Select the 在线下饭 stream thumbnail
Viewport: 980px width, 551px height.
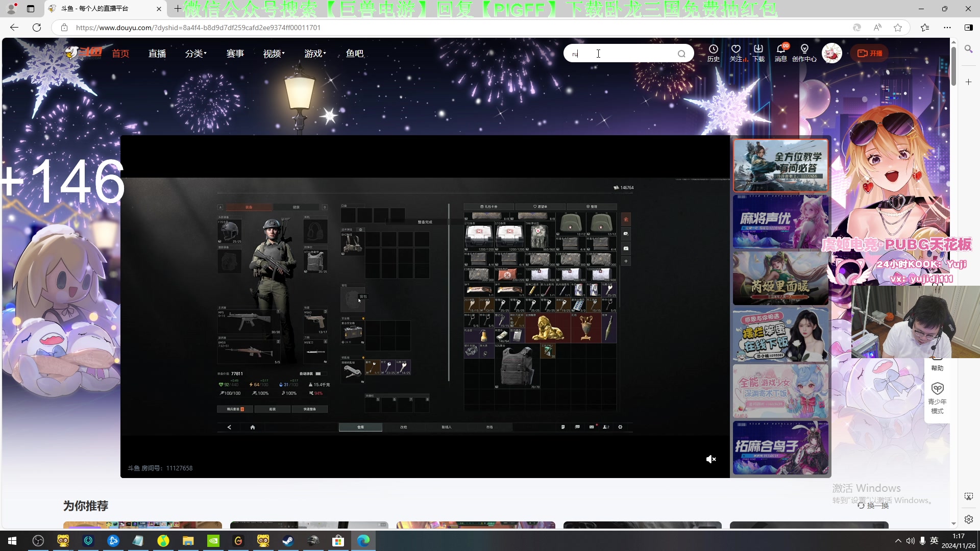coord(780,335)
